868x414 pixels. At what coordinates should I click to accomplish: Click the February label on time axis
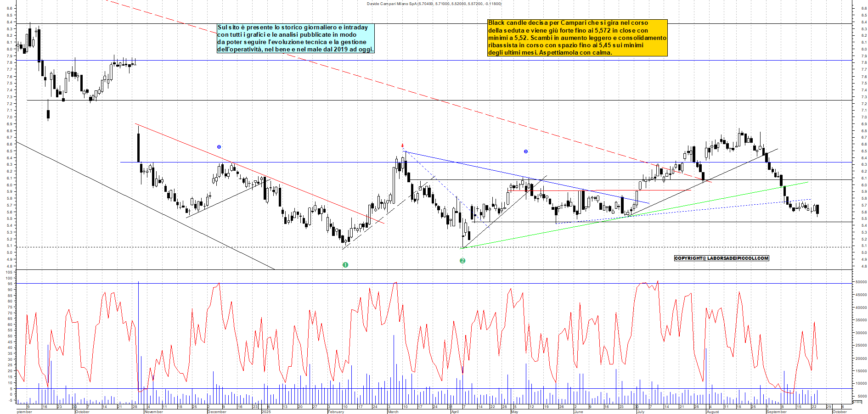(336, 412)
